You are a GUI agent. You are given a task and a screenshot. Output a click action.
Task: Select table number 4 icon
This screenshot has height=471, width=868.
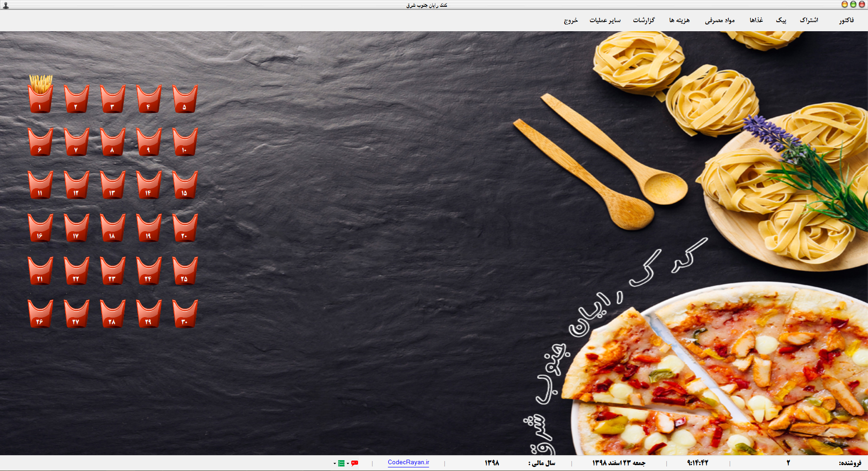pos(149,99)
